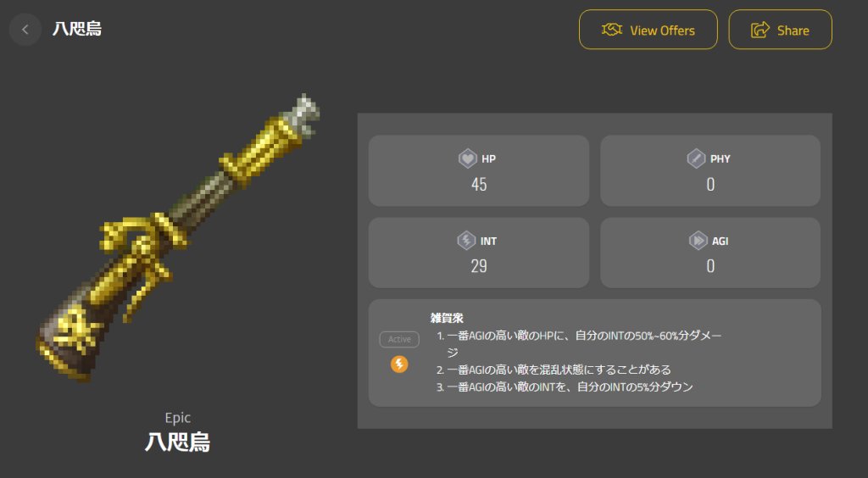868x478 pixels.
Task: Click the 八咫烏 page title at top
Action: point(77,29)
